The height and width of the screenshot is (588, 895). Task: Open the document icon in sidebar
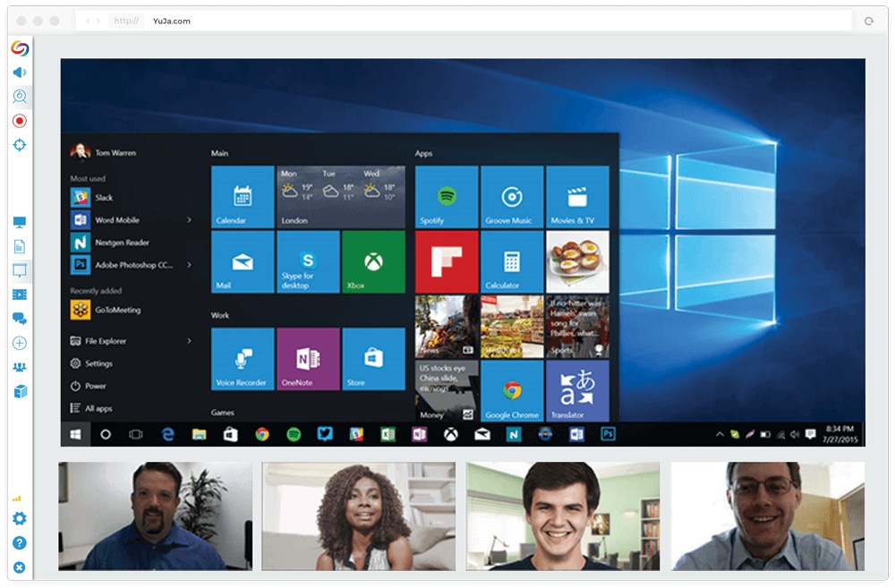point(20,246)
